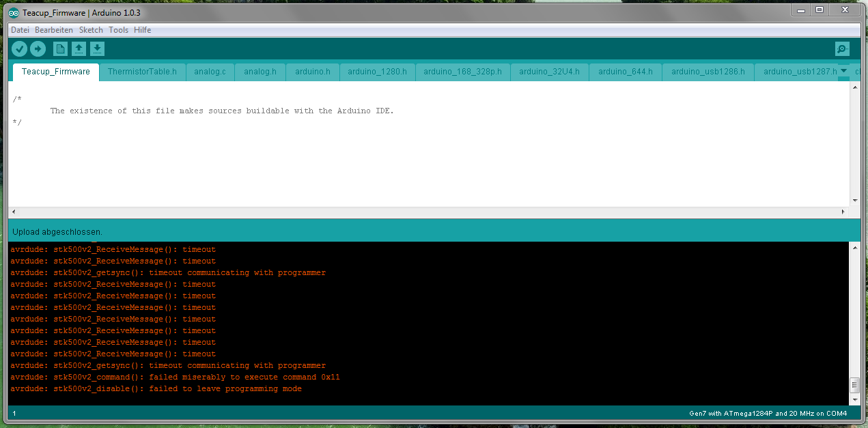This screenshot has height=428, width=868.
Task: Select the arduino_usb1286.h tab
Action: 708,72
